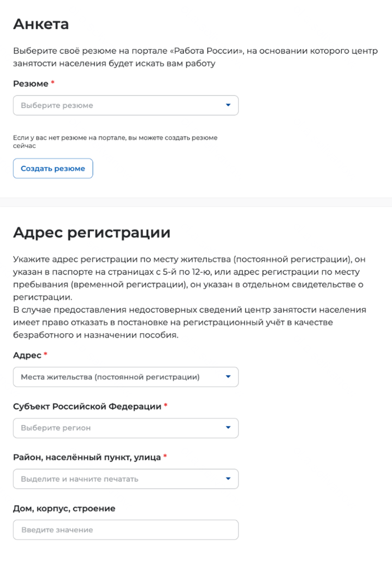The height and width of the screenshot is (562, 392).
Task: Click the hint text about creating a resume
Action: point(115,142)
